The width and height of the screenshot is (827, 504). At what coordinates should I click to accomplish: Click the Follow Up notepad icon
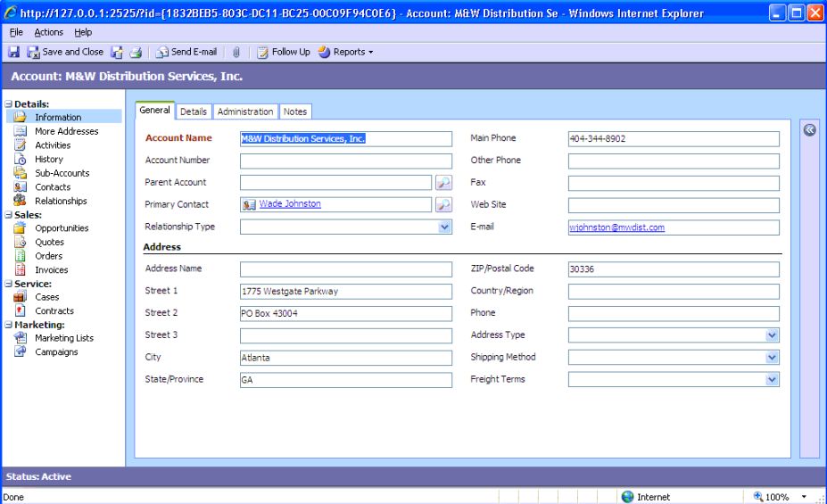coord(262,52)
